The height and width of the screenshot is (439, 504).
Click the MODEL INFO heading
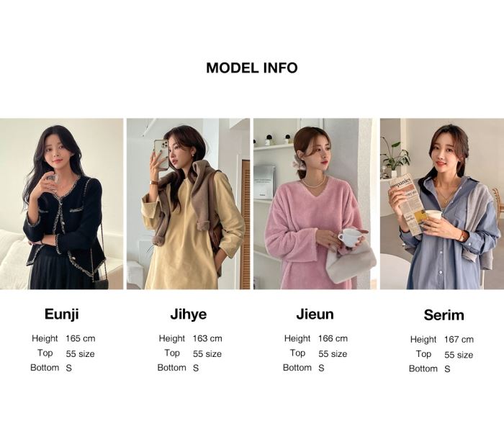pos(252,68)
